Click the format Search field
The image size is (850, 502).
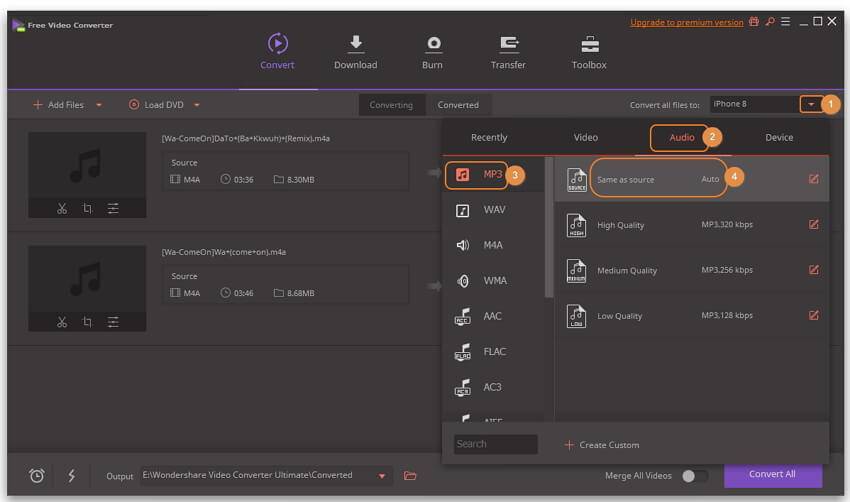click(495, 444)
